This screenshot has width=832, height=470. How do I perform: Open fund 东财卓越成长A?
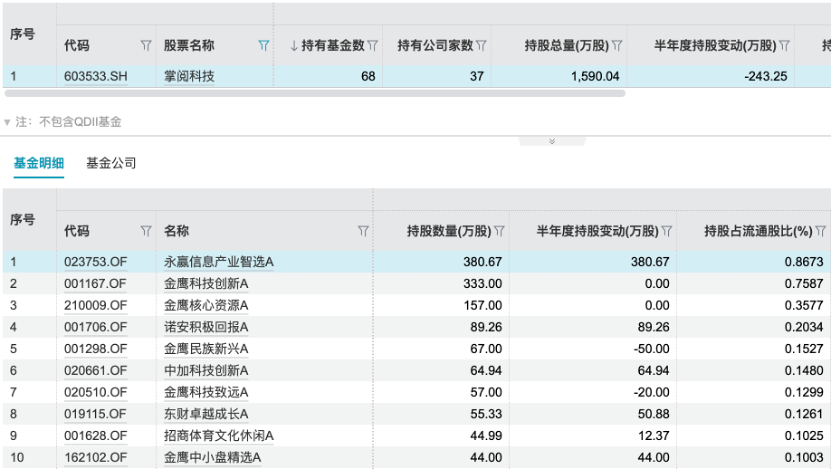(206, 414)
